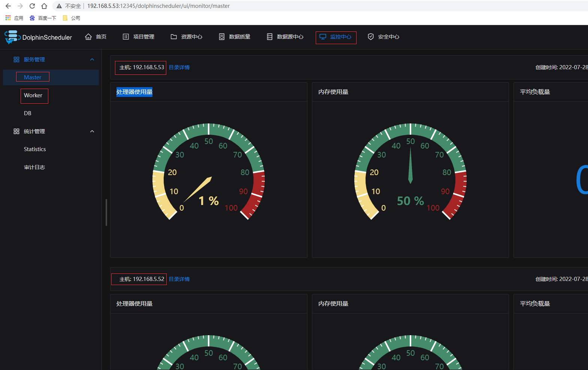Viewport: 588px width, 370px height.
Task: Open 目录详情 link for host 192.168.5.53
Action: pyautogui.click(x=179, y=67)
